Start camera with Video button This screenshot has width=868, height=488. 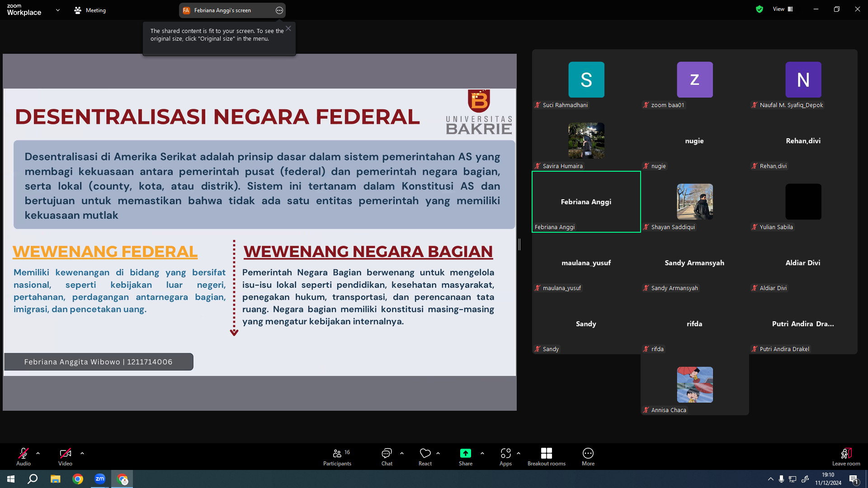[65, 456]
